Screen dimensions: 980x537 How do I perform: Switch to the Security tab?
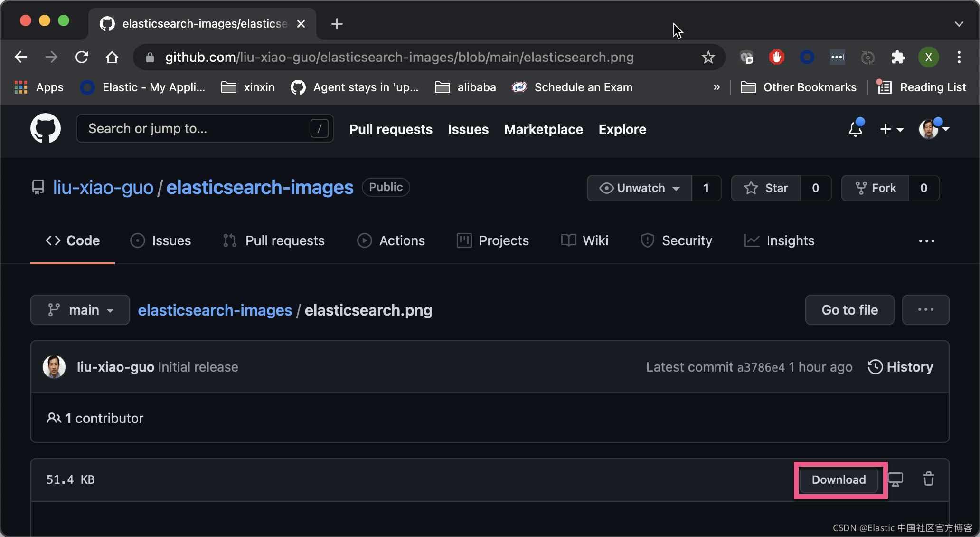click(676, 240)
